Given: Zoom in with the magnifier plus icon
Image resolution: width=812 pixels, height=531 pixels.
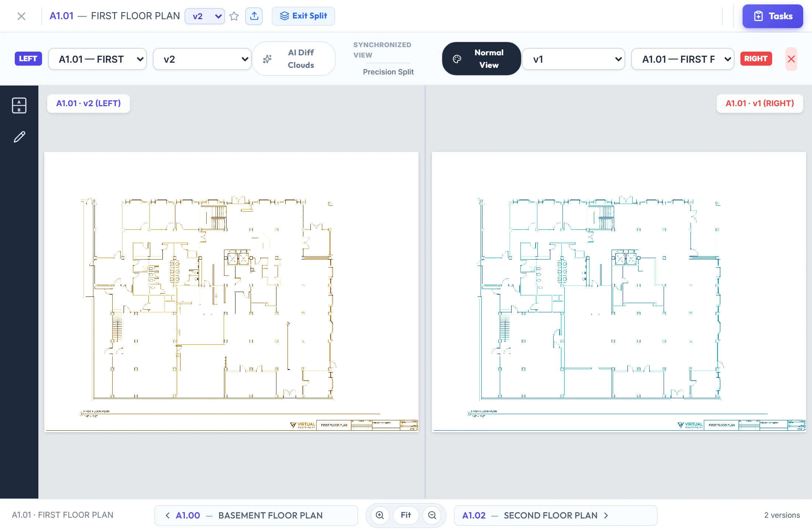Looking at the screenshot, I should tap(380, 515).
